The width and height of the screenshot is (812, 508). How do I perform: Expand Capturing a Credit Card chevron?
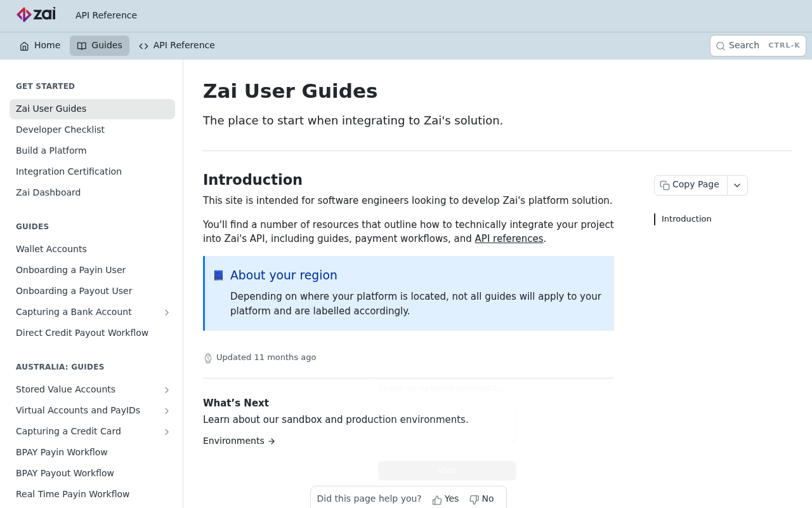pyautogui.click(x=167, y=432)
